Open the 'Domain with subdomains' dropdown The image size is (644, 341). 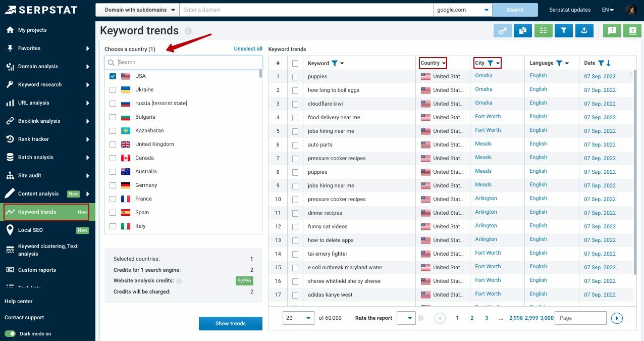point(138,10)
